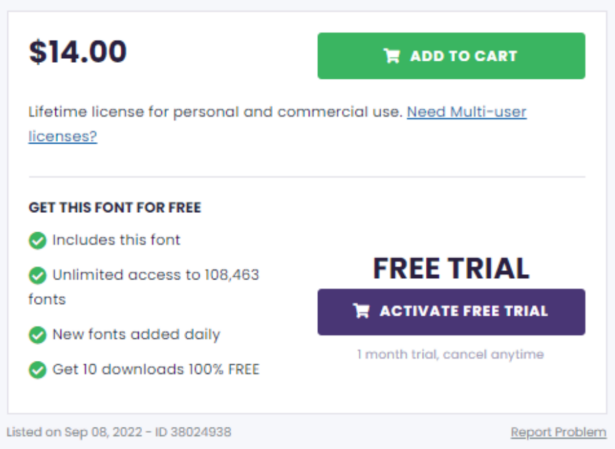Viewport: 615px width, 449px height.
Task: Activate the free trial button
Action: tap(451, 312)
